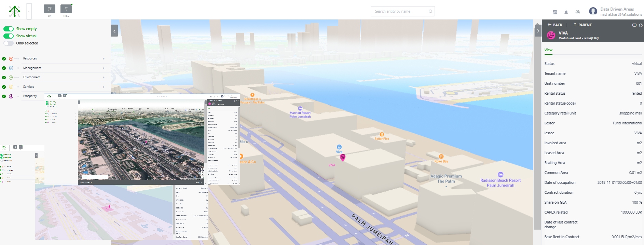Open the Filter funnel button
This screenshot has height=245, width=644.
pyautogui.click(x=66, y=9)
